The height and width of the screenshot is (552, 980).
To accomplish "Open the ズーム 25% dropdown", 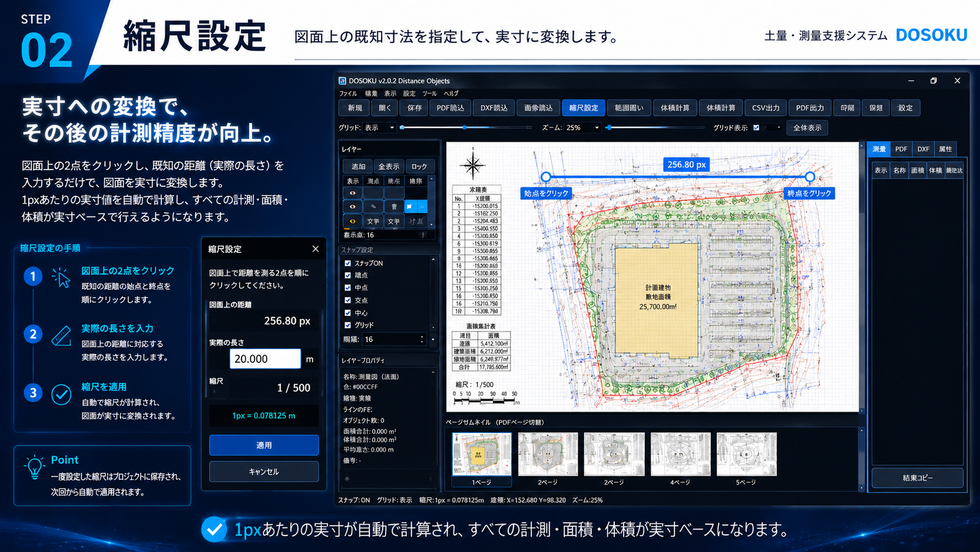I will 583,127.
